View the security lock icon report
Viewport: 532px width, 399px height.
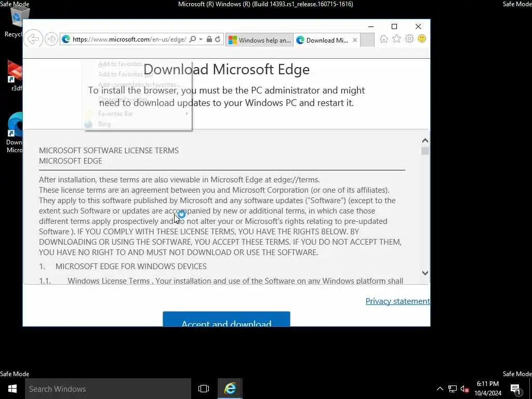click(x=209, y=39)
